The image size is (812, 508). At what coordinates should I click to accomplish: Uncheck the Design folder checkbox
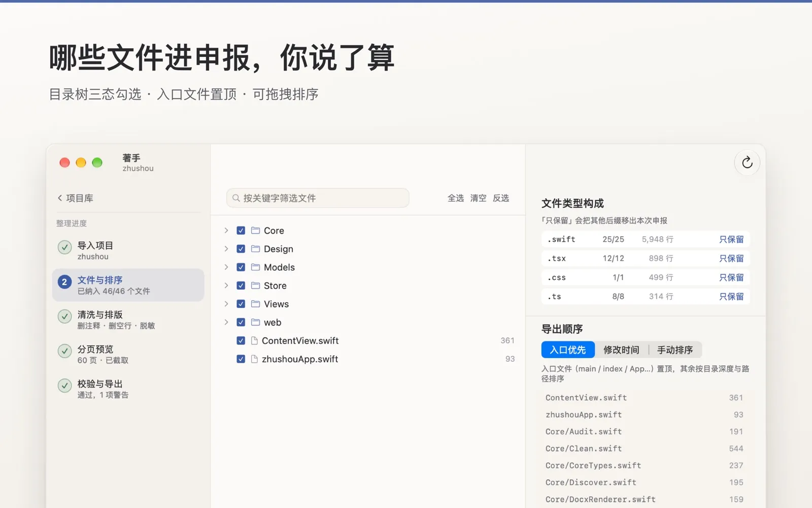coord(241,249)
